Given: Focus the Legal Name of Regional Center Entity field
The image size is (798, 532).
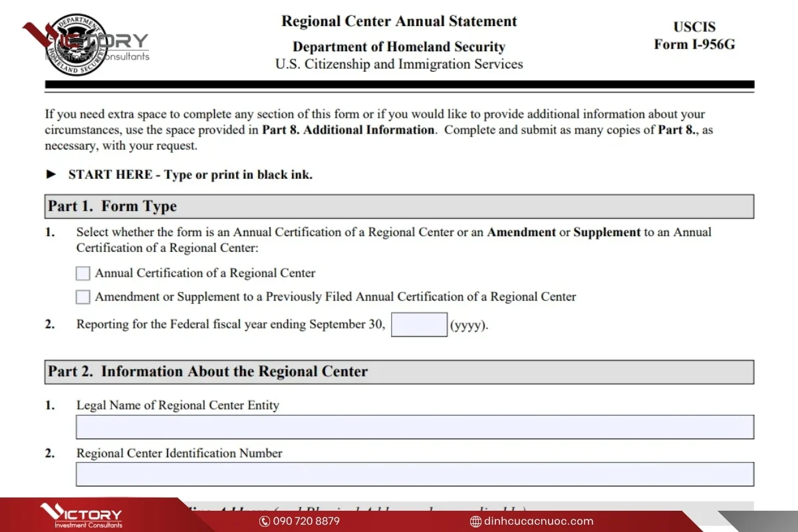Looking at the screenshot, I should [414, 427].
